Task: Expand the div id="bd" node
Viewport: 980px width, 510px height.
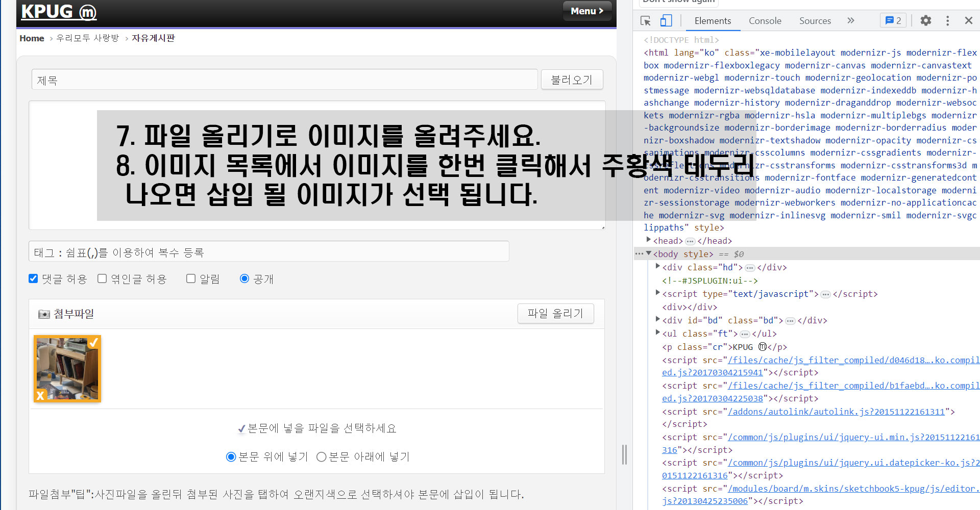Action: pos(657,319)
